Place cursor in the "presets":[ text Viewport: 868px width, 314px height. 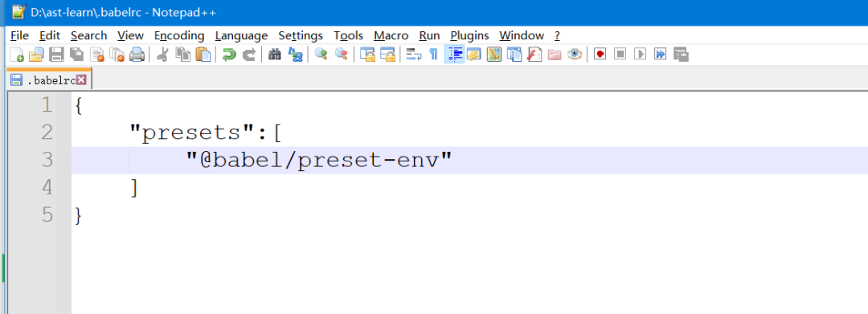pos(207,133)
